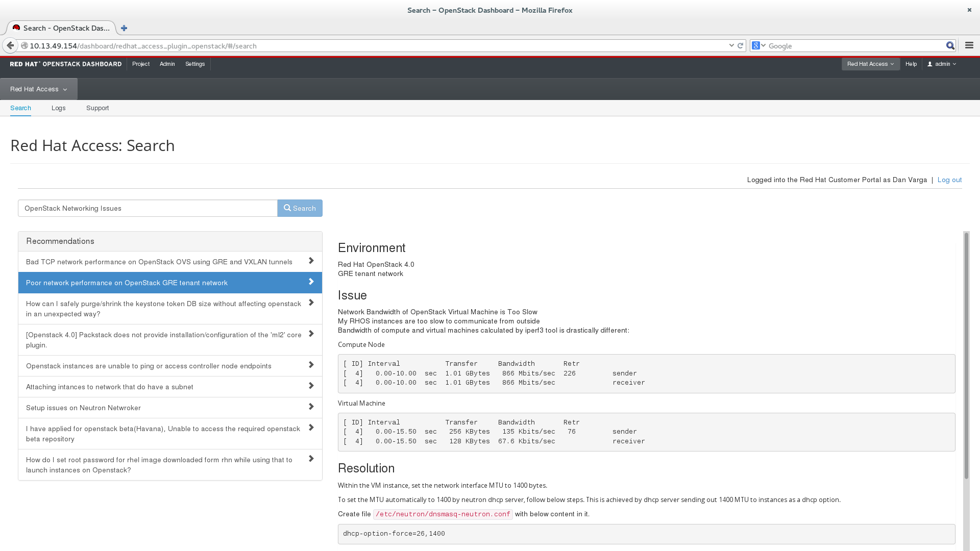Open the admin user dropdown

(942, 64)
